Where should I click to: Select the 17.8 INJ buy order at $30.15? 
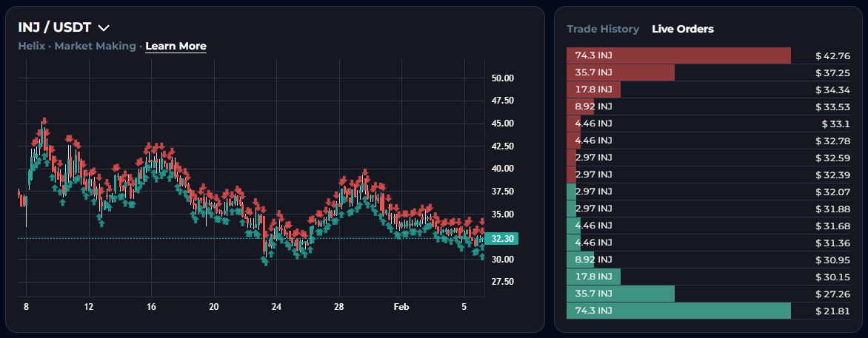708,277
